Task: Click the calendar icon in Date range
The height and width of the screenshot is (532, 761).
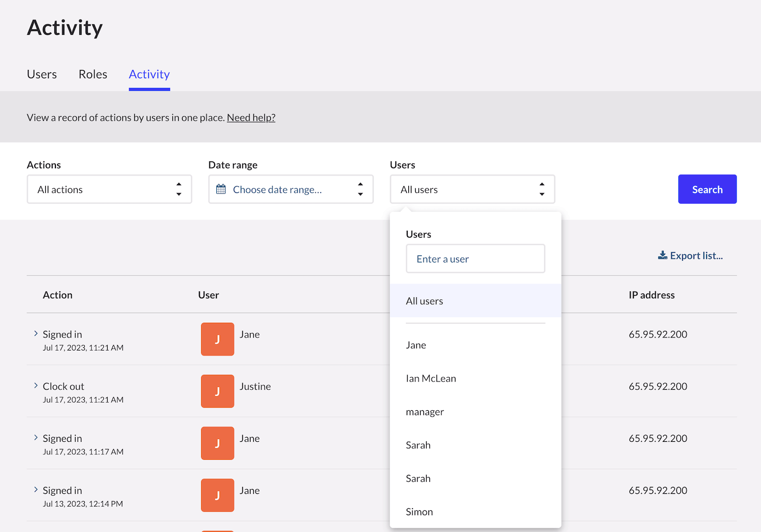Action: [x=221, y=189]
